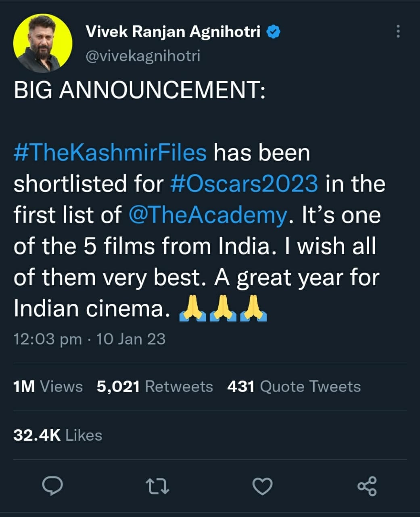The height and width of the screenshot is (517, 420).
Task: Open the three-dot more options menu
Action: coord(398,32)
